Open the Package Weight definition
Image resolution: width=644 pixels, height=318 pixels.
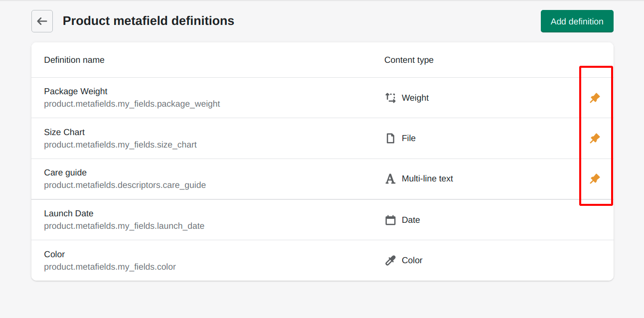pyautogui.click(x=76, y=91)
